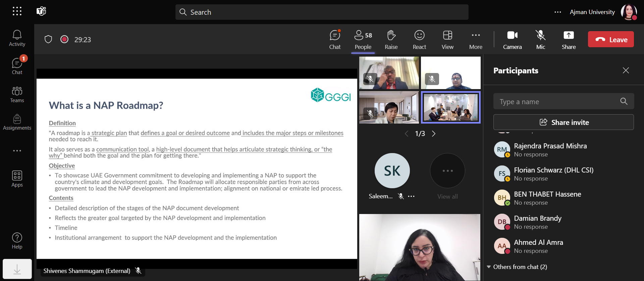Click the Type a name search field

[557, 101]
